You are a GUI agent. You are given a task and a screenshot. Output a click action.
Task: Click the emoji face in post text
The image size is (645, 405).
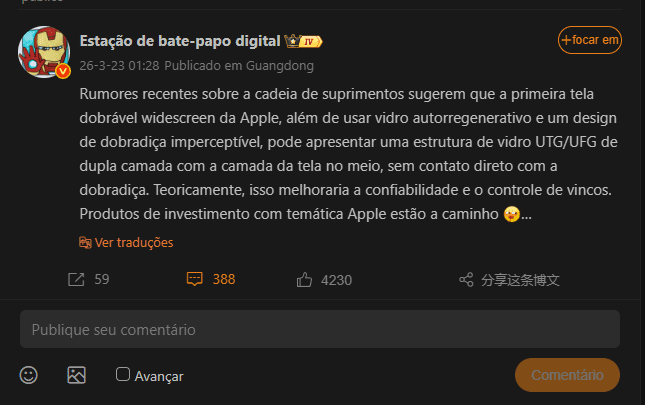(x=512, y=214)
